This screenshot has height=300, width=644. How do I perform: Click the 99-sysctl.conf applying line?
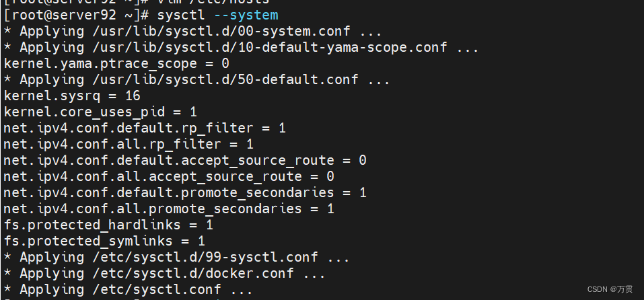coord(176,258)
